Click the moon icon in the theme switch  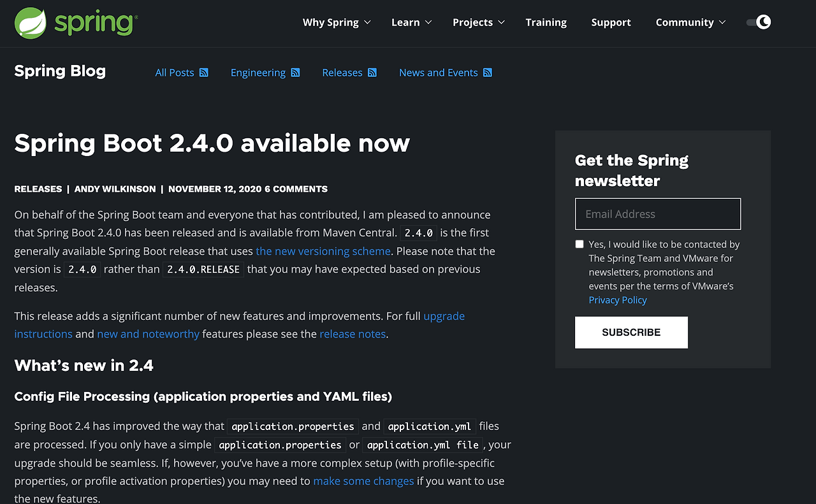click(763, 22)
